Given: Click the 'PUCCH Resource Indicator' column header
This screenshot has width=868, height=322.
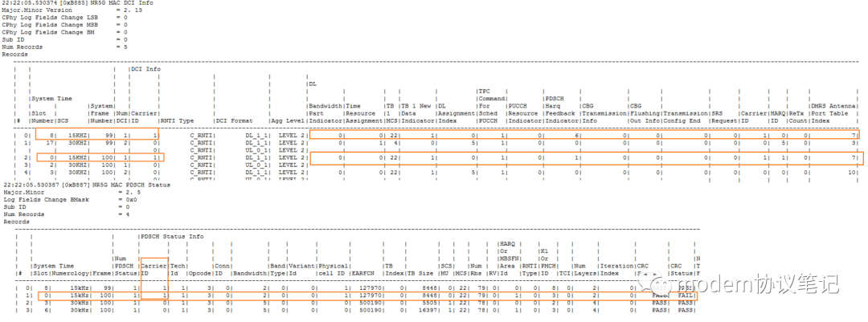Looking at the screenshot, I should 523,113.
